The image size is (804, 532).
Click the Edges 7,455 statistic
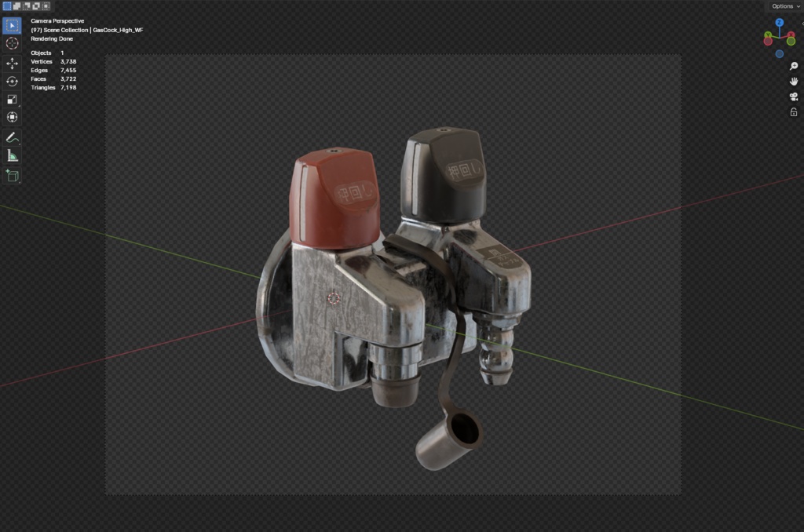53,70
